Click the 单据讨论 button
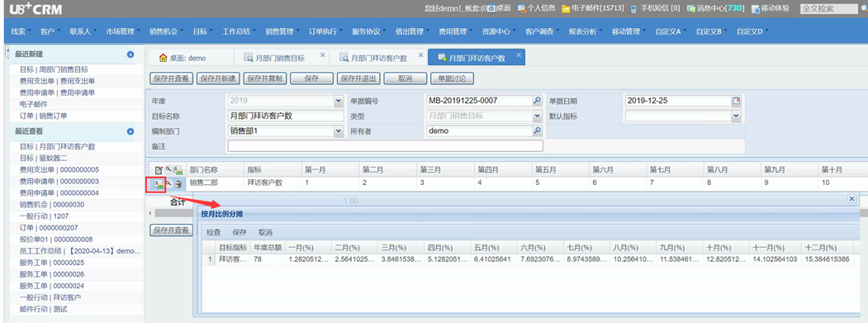This screenshot has width=868, height=323. point(452,78)
